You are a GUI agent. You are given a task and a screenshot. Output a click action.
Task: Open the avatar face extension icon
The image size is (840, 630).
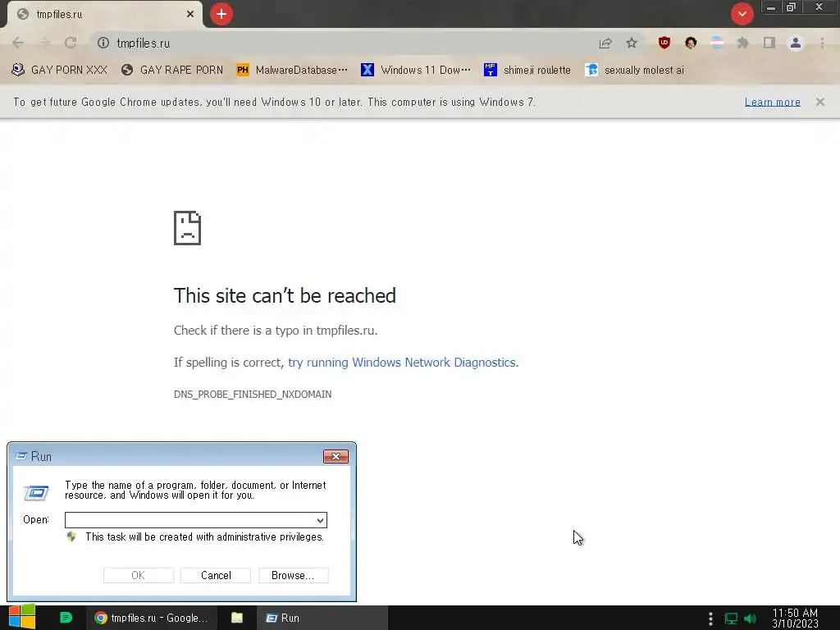coord(691,43)
